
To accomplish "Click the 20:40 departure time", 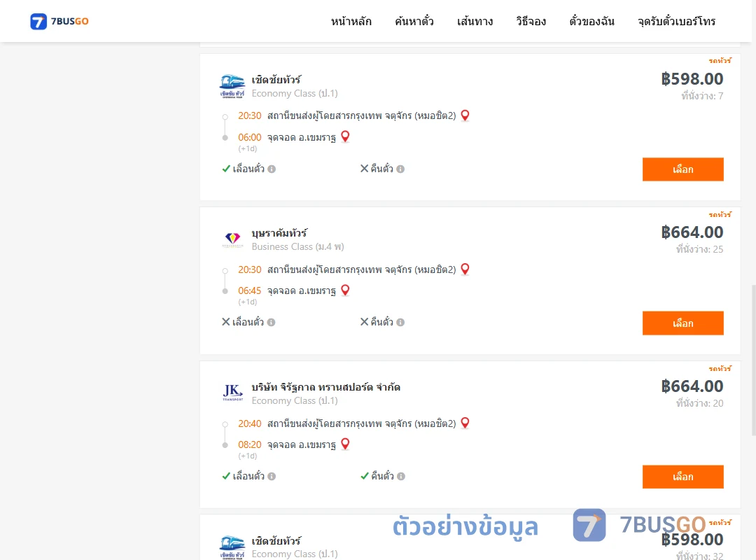I will (249, 423).
